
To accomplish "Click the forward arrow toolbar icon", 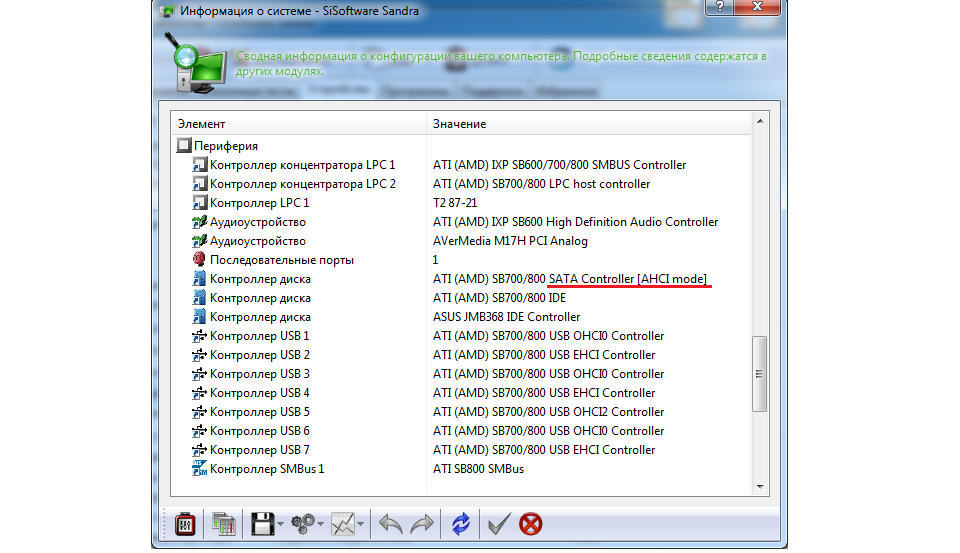I will click(422, 524).
